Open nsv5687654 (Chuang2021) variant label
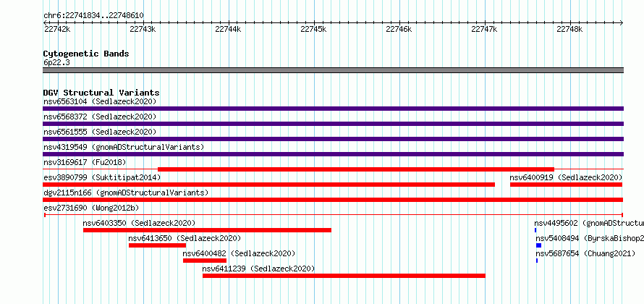 pyautogui.click(x=585, y=253)
